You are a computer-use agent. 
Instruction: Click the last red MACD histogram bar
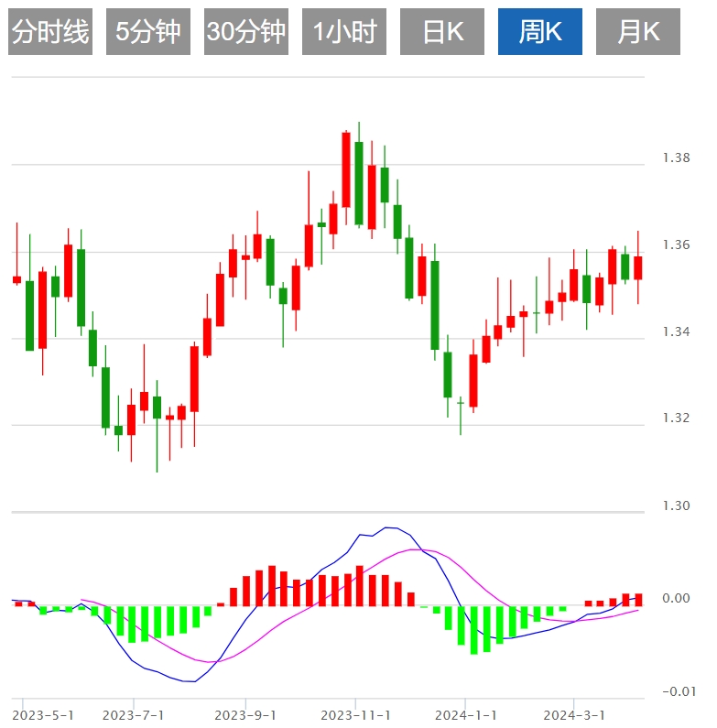(x=638, y=600)
